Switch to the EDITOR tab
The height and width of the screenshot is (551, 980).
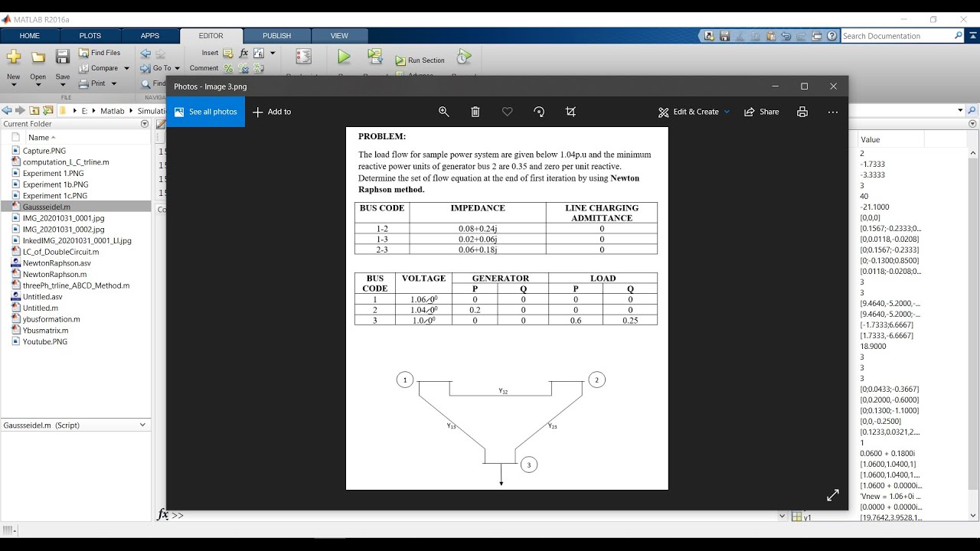(211, 36)
